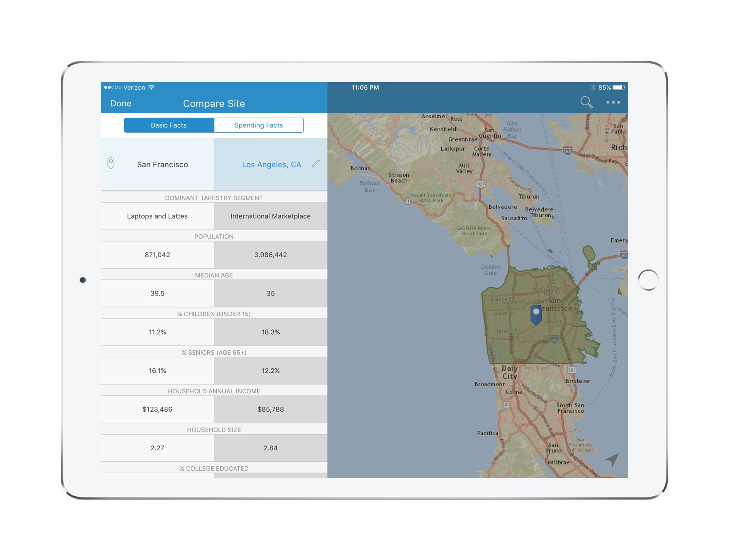Tap the Golden Gate label on map
This screenshot has width=729, height=560.
click(x=490, y=270)
